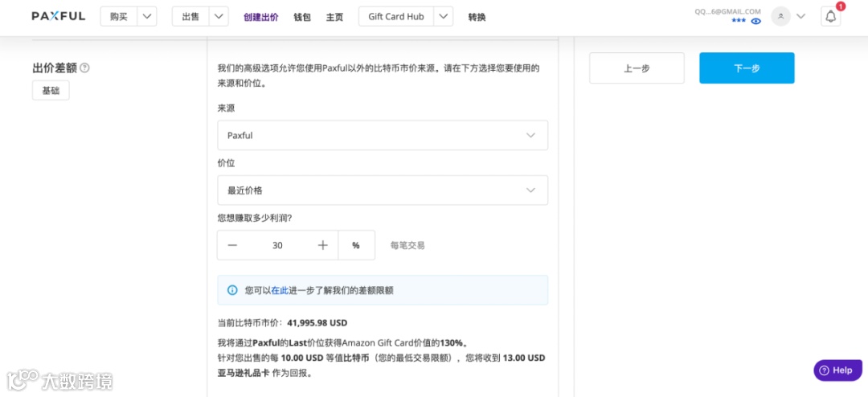
Task: Click the Paxful logo
Action: [58, 17]
